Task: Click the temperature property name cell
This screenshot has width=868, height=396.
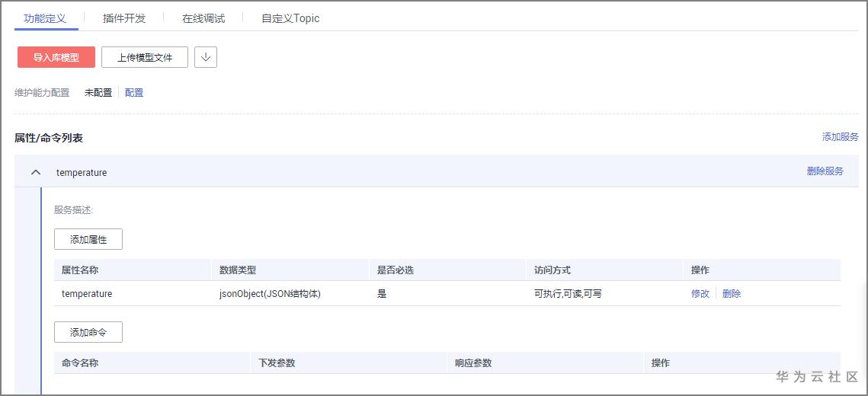Action: click(87, 294)
